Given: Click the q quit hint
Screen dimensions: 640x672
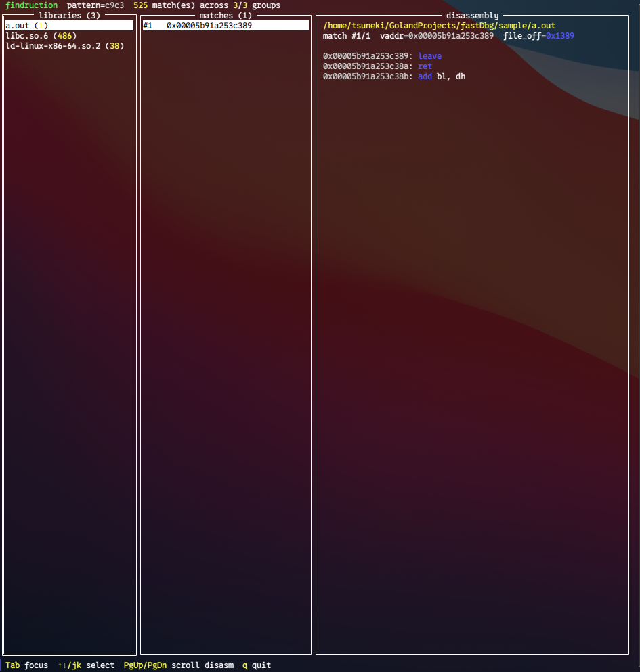Looking at the screenshot, I should point(257,665).
